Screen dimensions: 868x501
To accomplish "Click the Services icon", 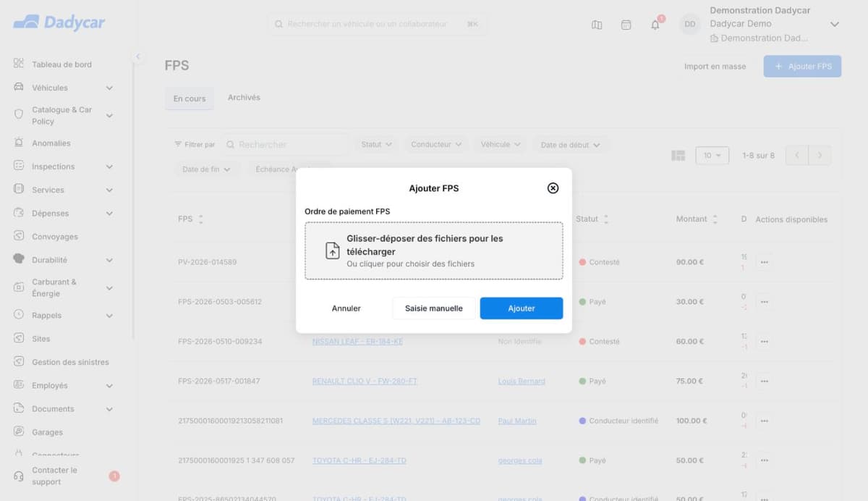I will coord(19,189).
